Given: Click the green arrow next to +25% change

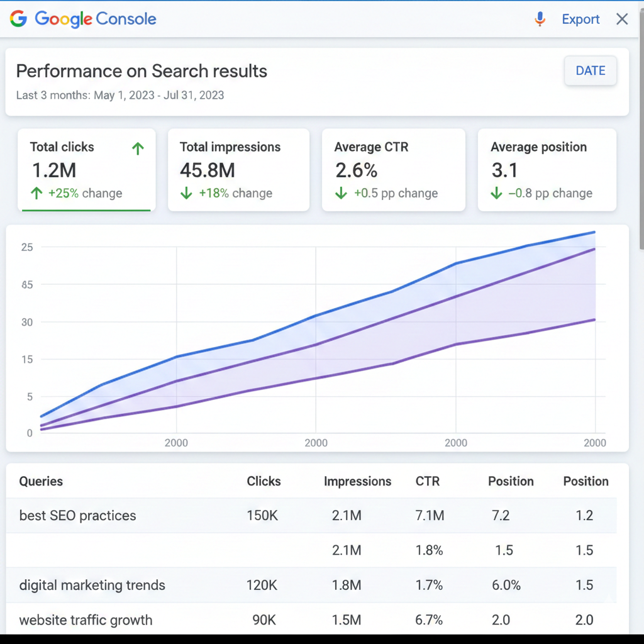Looking at the screenshot, I should pyautogui.click(x=36, y=193).
